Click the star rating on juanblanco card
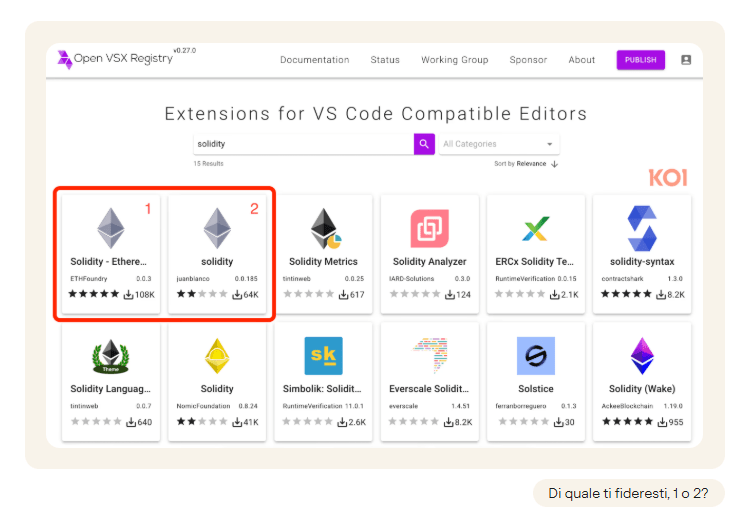Image resolution: width=741 pixels, height=518 pixels. coord(202,294)
